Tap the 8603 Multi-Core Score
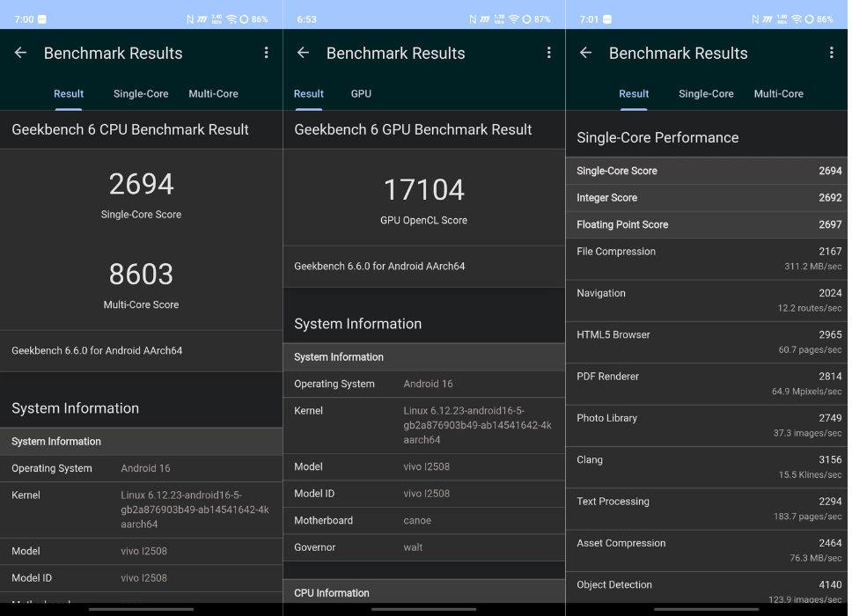This screenshot has width=852, height=616. tap(141, 275)
